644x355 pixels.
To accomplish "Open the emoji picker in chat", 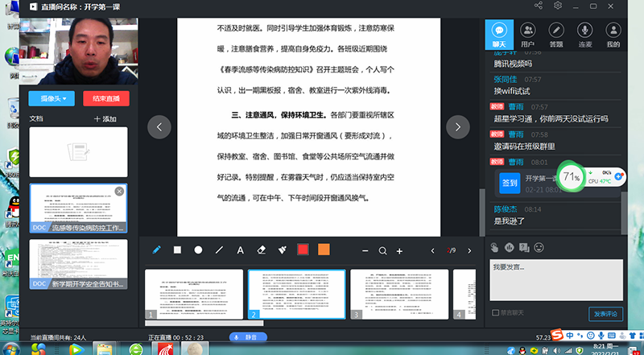I will pyautogui.click(x=539, y=246).
